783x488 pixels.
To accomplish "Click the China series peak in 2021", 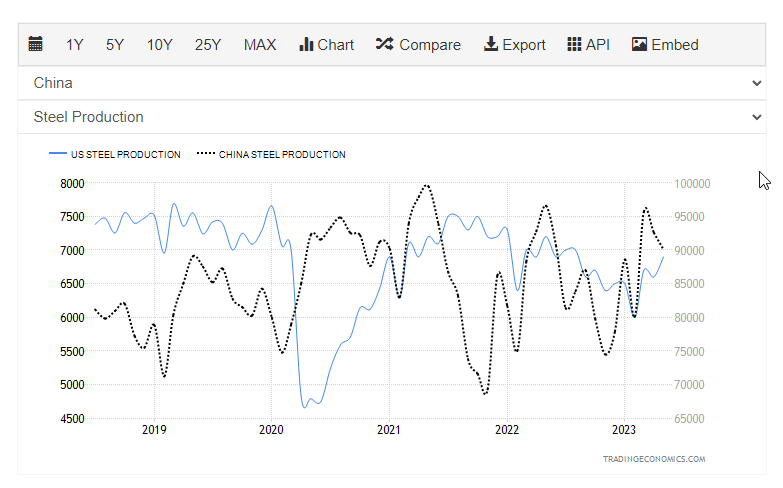I will point(427,185).
